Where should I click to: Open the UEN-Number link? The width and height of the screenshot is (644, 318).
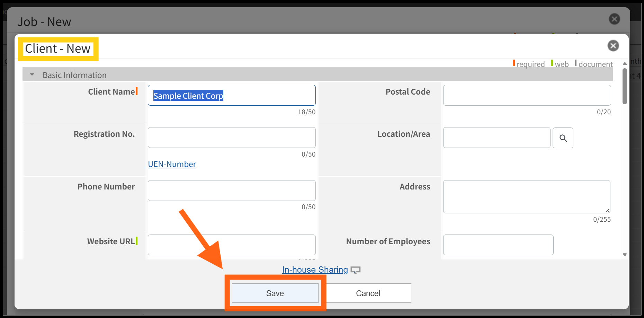172,164
